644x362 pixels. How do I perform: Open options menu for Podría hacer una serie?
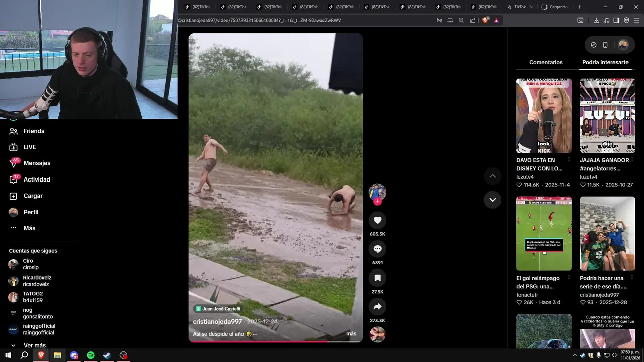pos(632,277)
